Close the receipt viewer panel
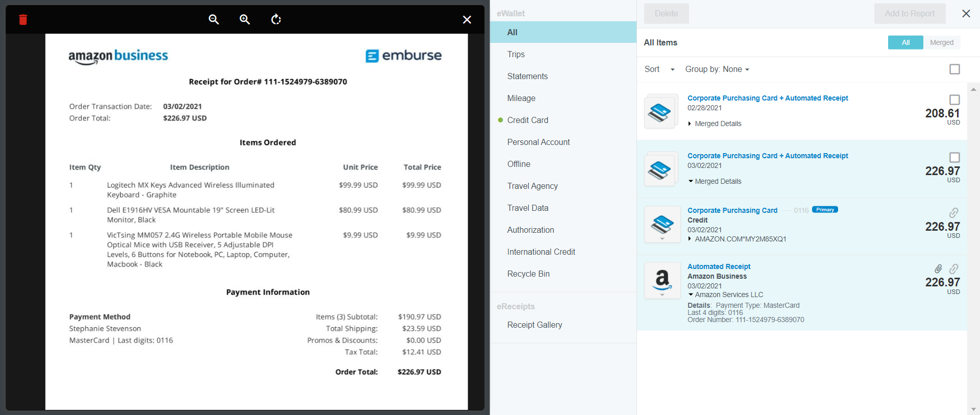 467,20
